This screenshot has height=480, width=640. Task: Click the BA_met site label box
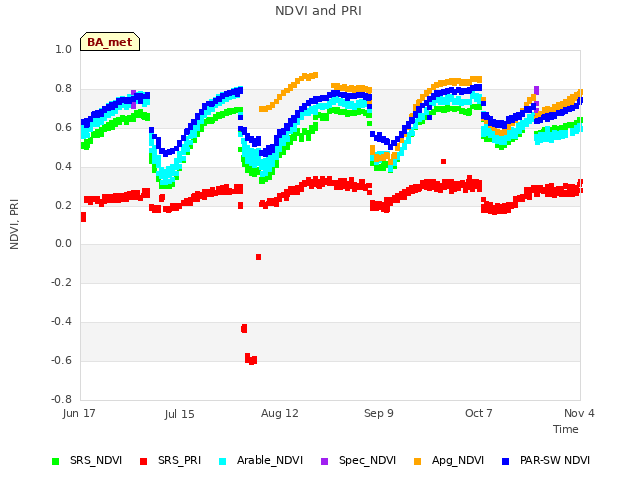pos(110,42)
